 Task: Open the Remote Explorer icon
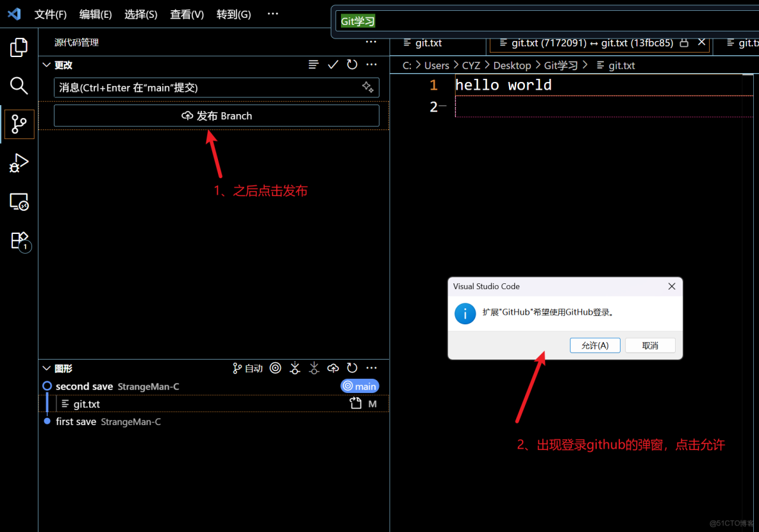click(x=19, y=202)
